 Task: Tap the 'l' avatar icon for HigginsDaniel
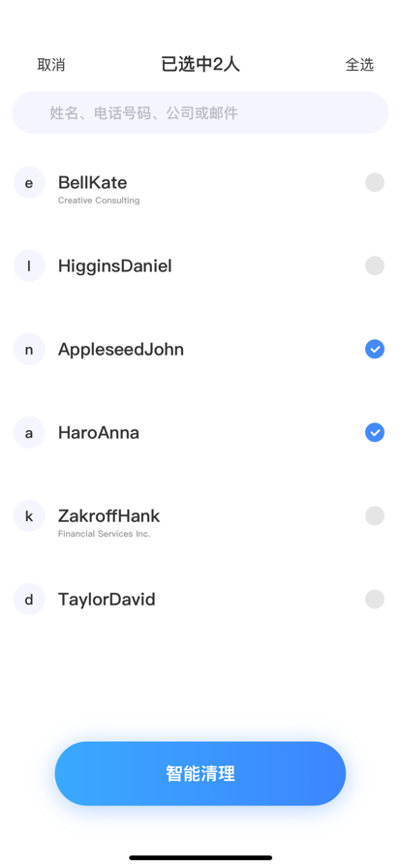[29, 265]
